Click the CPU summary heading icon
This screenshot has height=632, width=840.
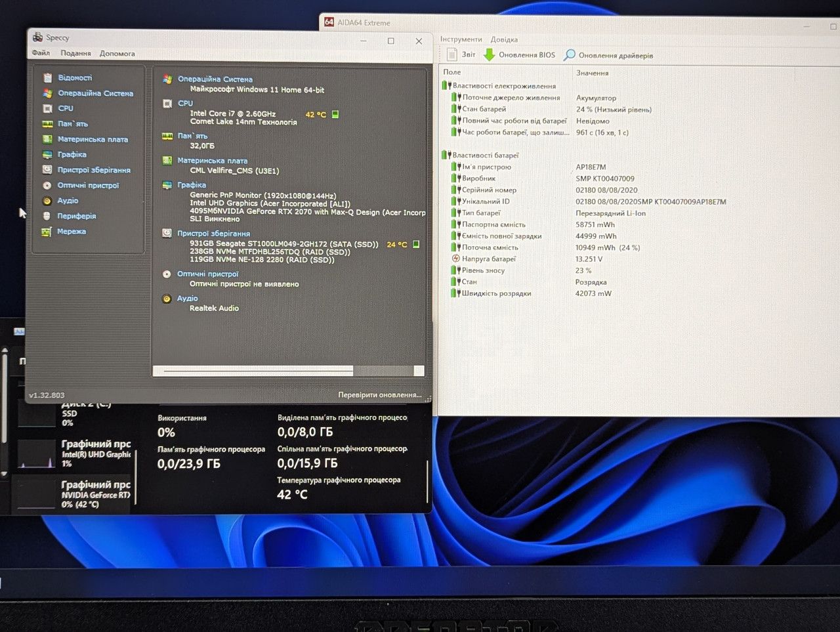[167, 103]
